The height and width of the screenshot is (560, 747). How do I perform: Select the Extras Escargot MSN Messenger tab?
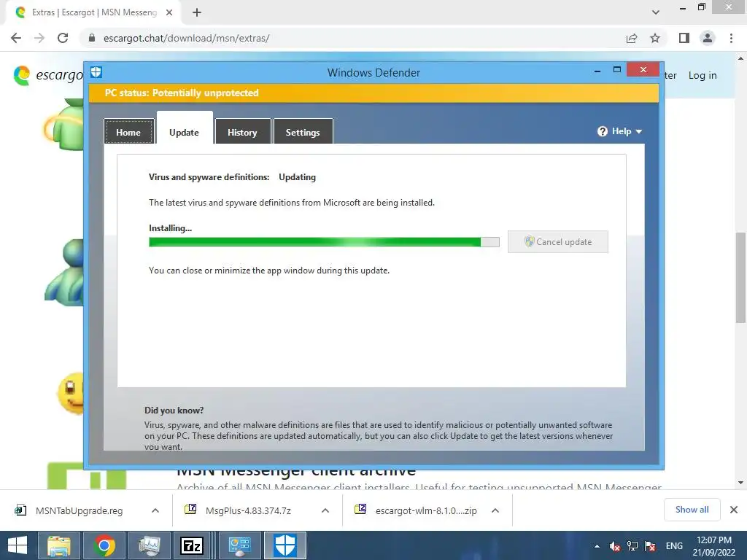(93, 12)
